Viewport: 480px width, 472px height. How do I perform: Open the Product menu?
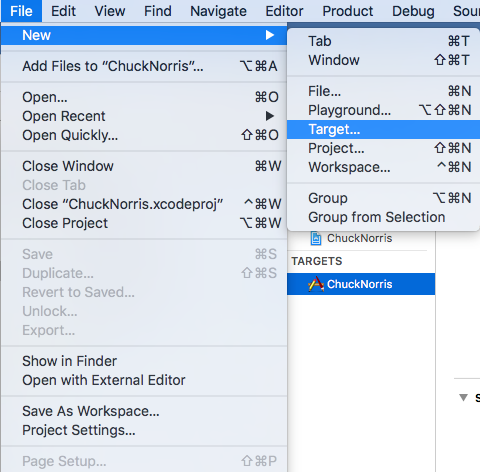348,11
